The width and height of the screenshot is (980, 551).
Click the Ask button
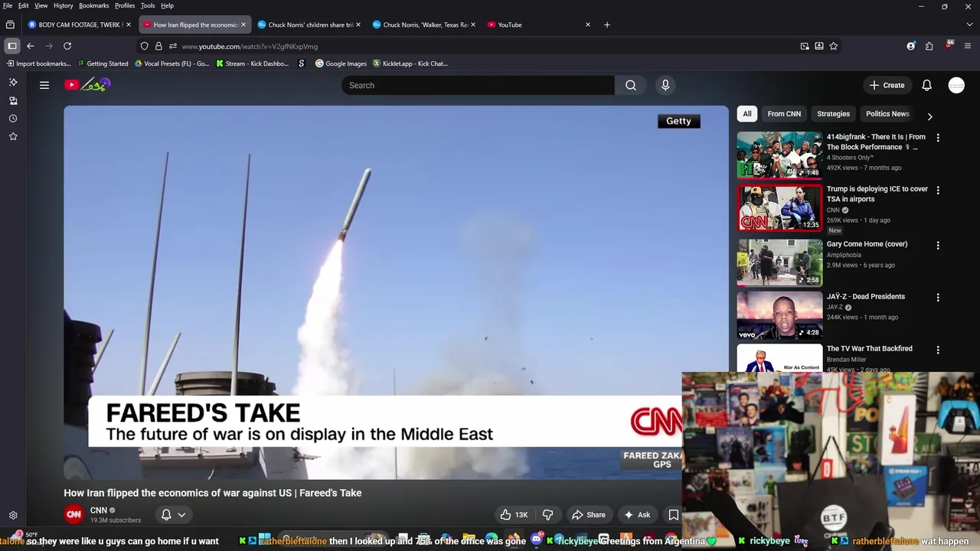(637, 515)
